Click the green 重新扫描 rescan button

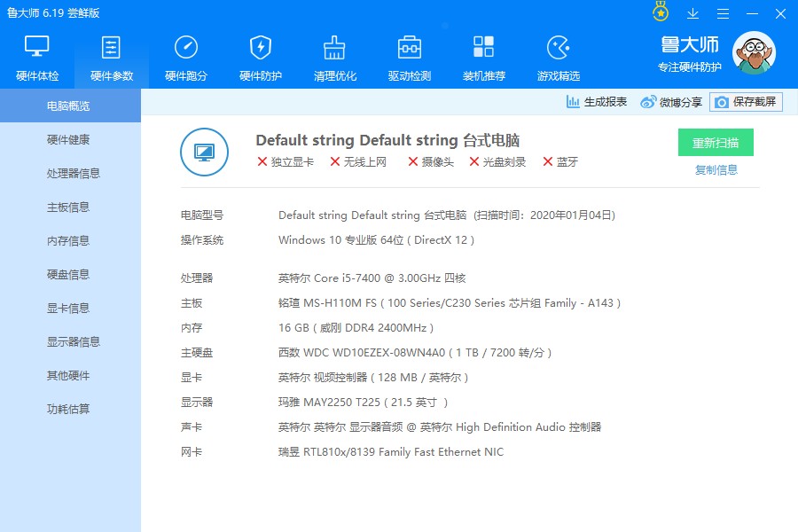point(716,143)
